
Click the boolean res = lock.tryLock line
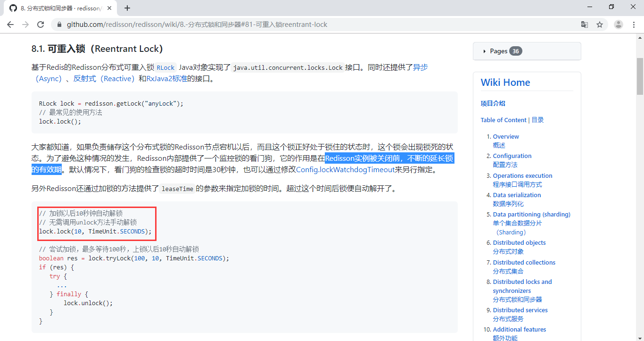(134, 258)
